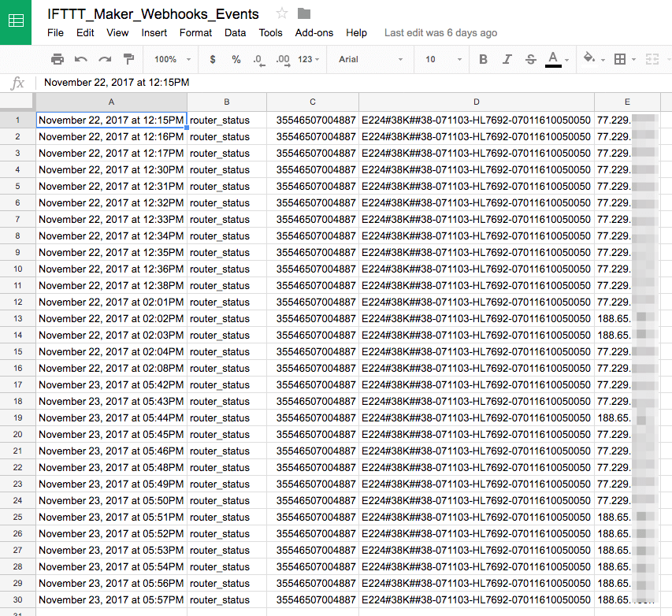Click the select-all corner box
The height and width of the screenshot is (616, 672).
[17, 101]
